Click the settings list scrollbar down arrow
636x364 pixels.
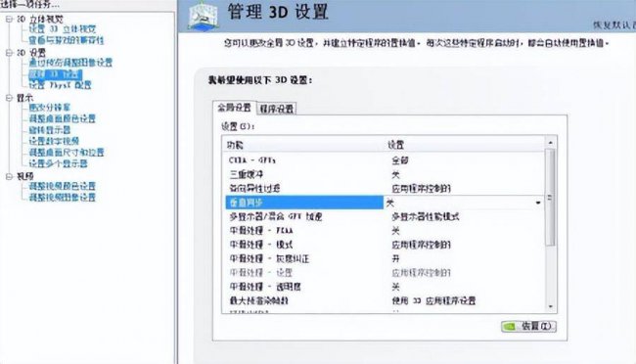pos(551,307)
